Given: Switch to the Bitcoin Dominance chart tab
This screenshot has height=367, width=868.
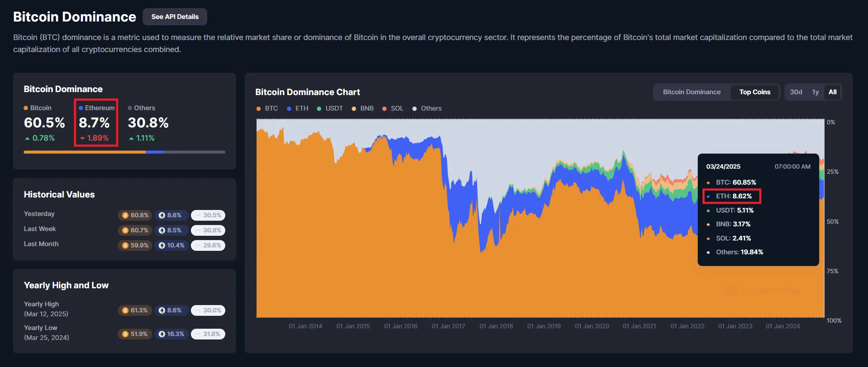Looking at the screenshot, I should pos(691,92).
